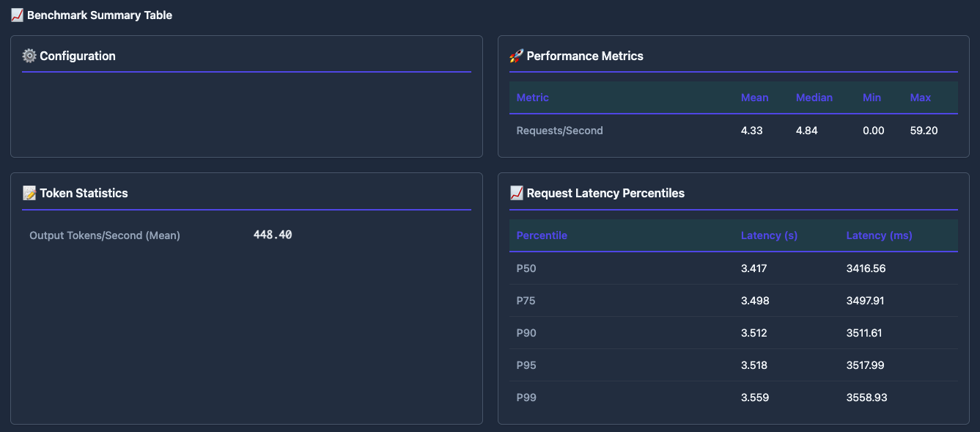Screen dimensions: 980x432
Task: Click the Metric column header
Action: (532, 98)
